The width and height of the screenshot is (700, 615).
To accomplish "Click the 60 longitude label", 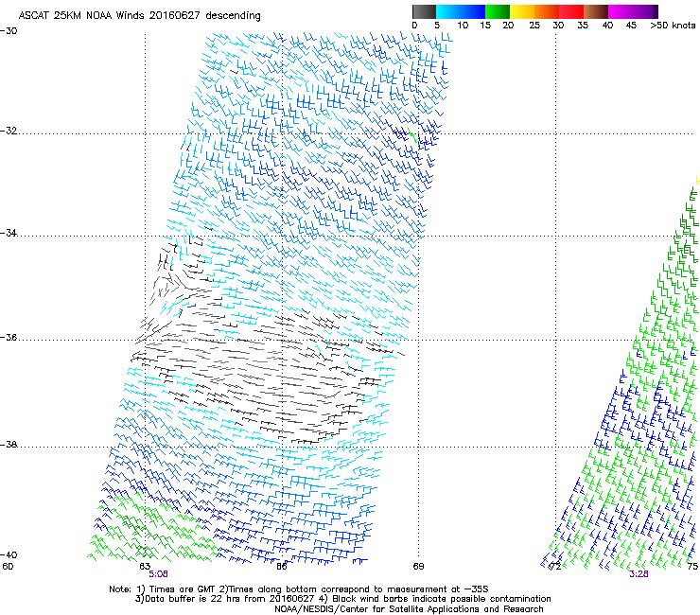I will [8, 567].
